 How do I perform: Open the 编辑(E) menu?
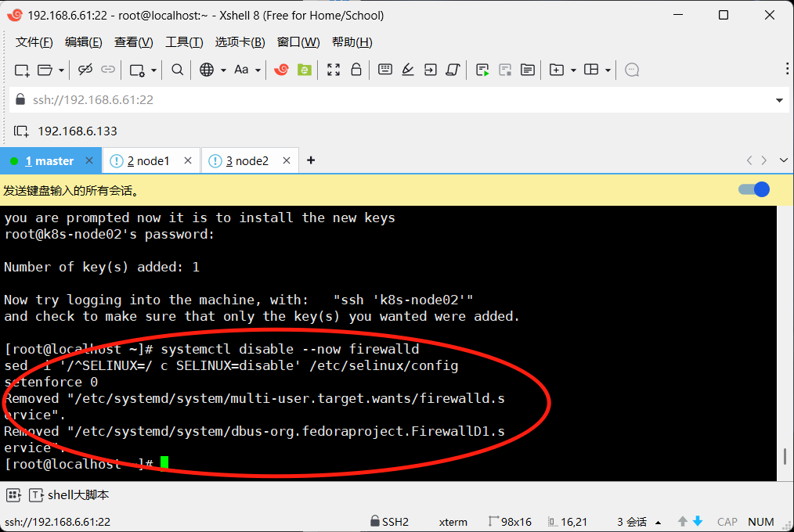84,42
